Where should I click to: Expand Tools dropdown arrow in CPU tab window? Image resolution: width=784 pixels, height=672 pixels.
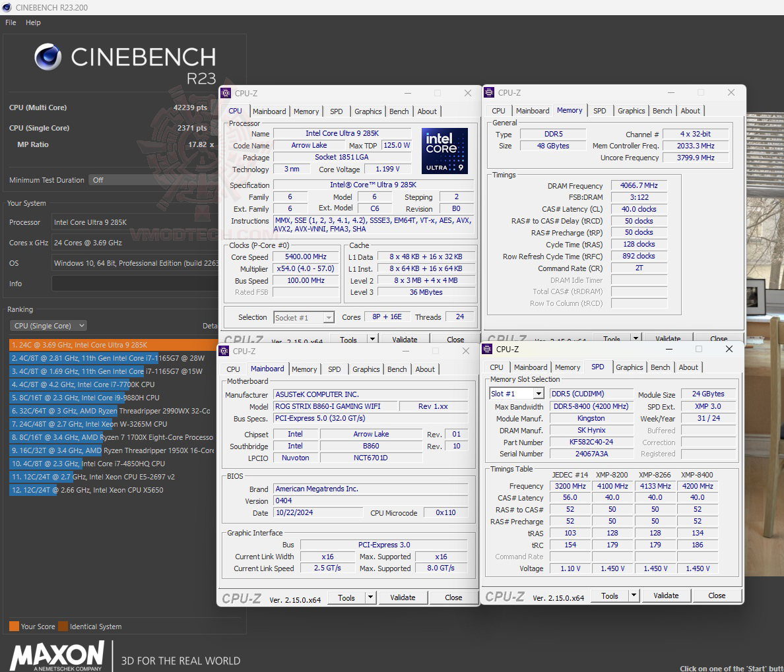click(x=372, y=339)
